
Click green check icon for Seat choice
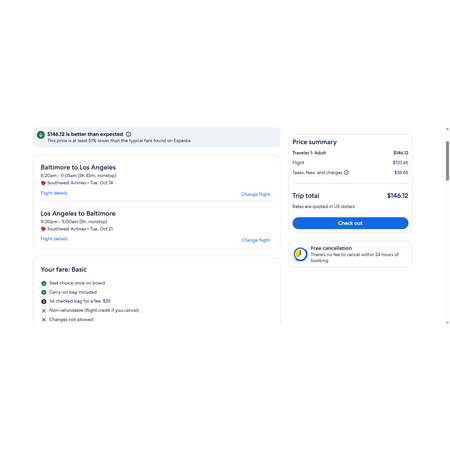(44, 283)
